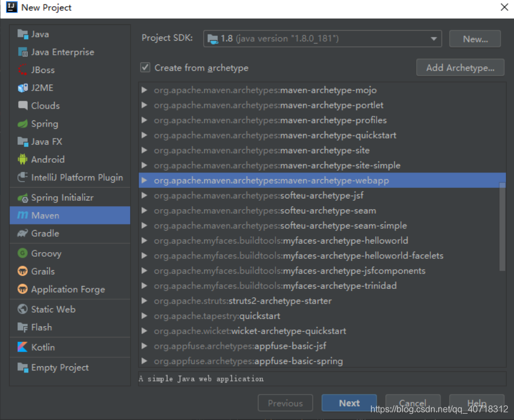The image size is (514, 420).
Task: Click the IntelliJ Platform Plugin icon
Action: tap(23, 177)
